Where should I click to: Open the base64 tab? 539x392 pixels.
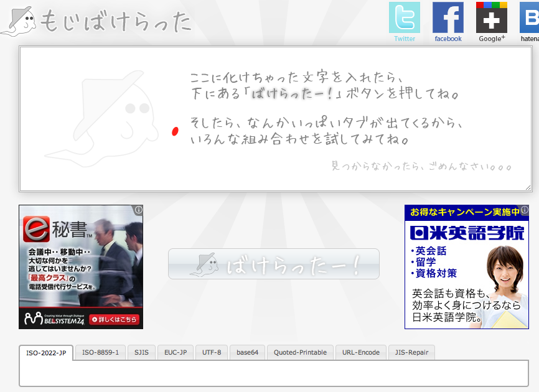(247, 352)
